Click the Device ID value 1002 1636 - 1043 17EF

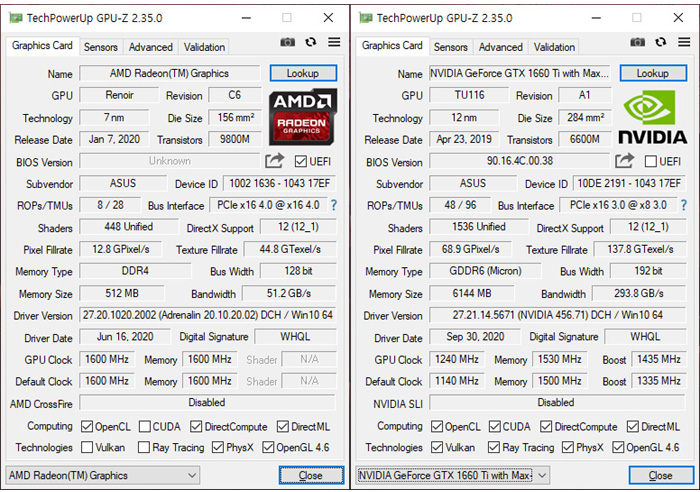coord(279,183)
